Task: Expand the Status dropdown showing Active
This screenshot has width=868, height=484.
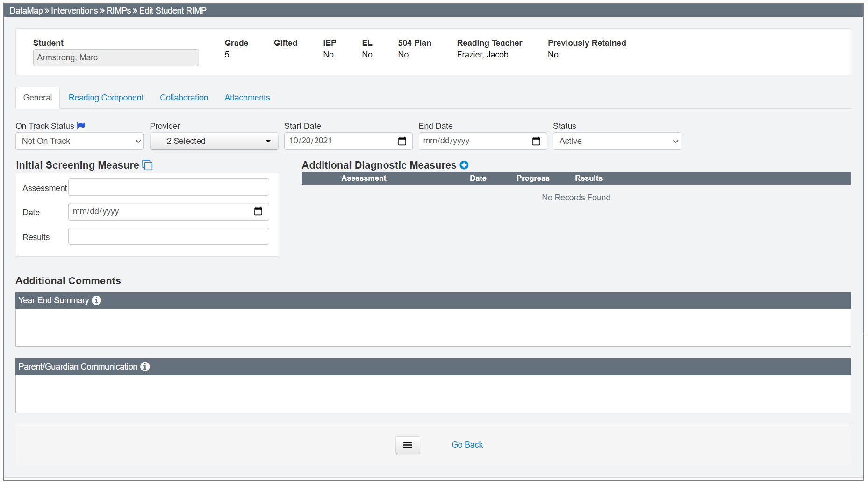Action: (617, 141)
